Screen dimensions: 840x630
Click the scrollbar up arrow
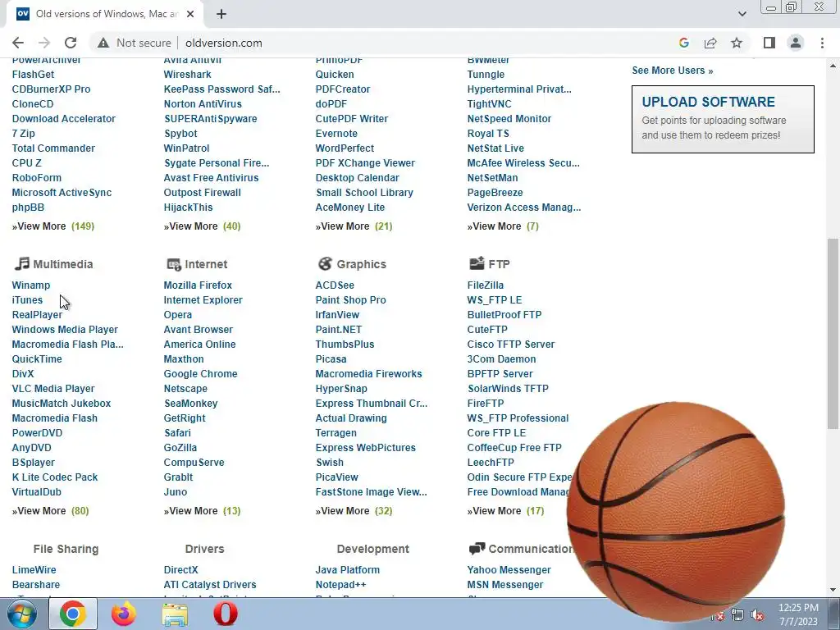833,66
